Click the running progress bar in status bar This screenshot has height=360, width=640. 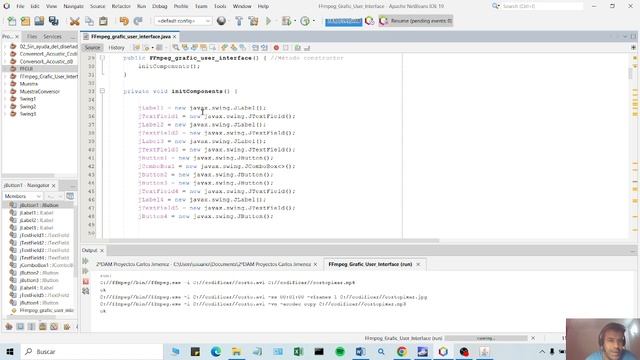click(486, 338)
